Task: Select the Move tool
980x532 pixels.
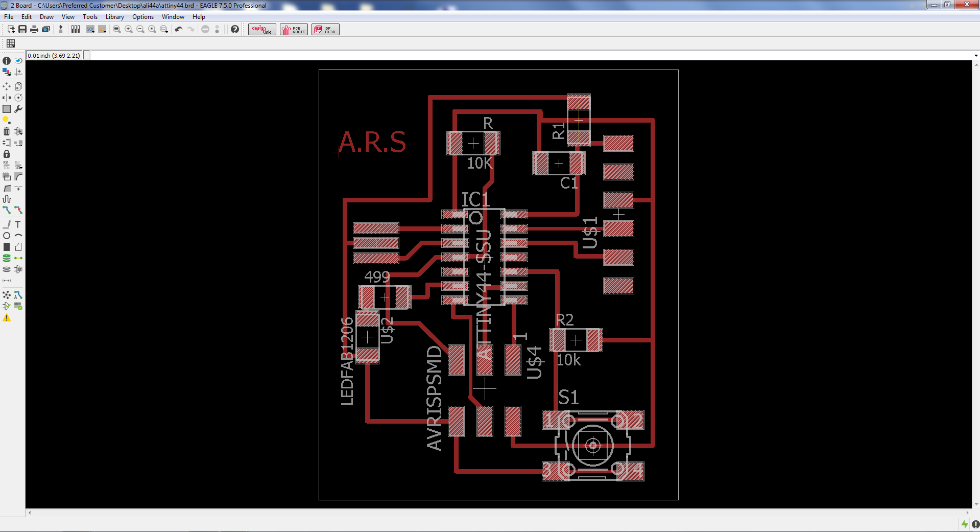Action: coord(7,86)
